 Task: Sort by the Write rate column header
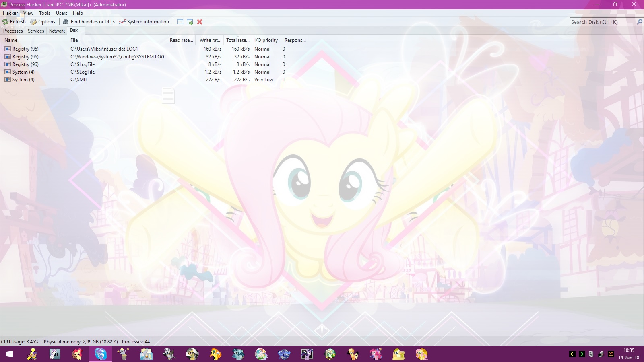pyautogui.click(x=210, y=40)
